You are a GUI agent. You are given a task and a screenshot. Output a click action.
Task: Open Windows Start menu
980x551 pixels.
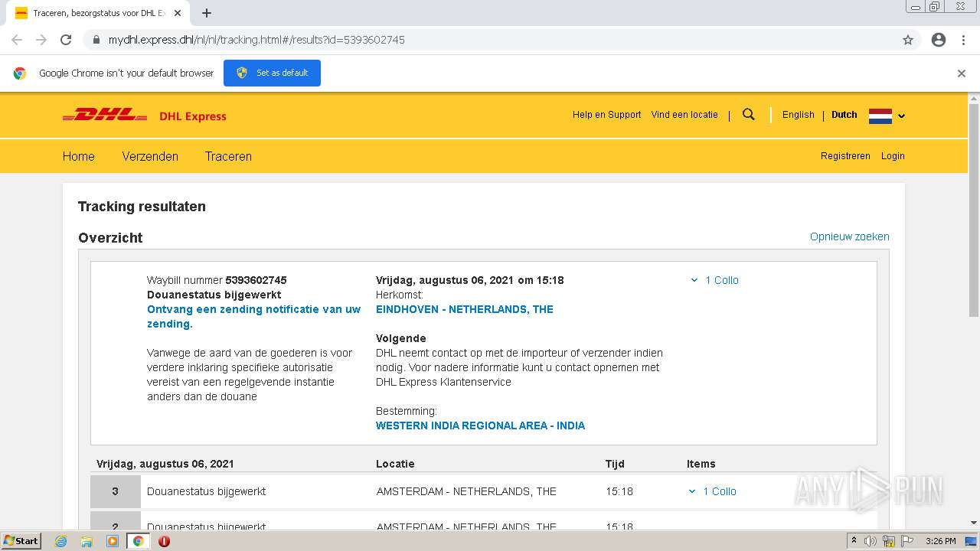point(21,540)
